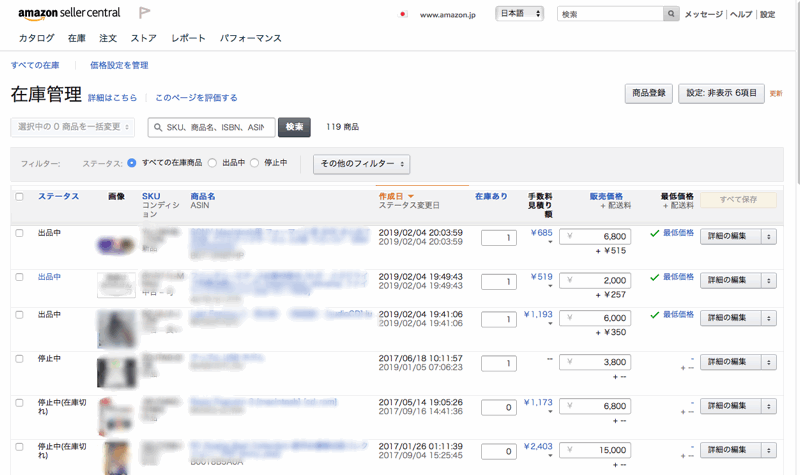
Task: Open the レポート menu
Action: pyautogui.click(x=188, y=38)
